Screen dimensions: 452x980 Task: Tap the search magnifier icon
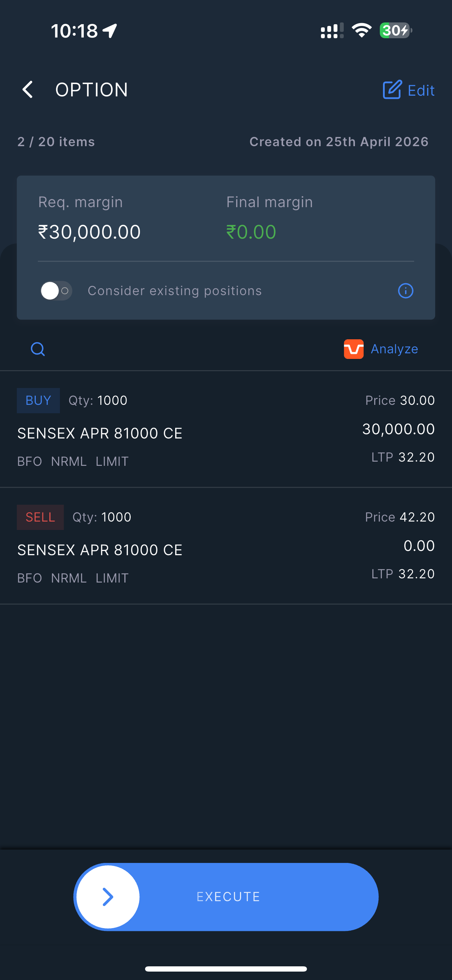point(38,349)
